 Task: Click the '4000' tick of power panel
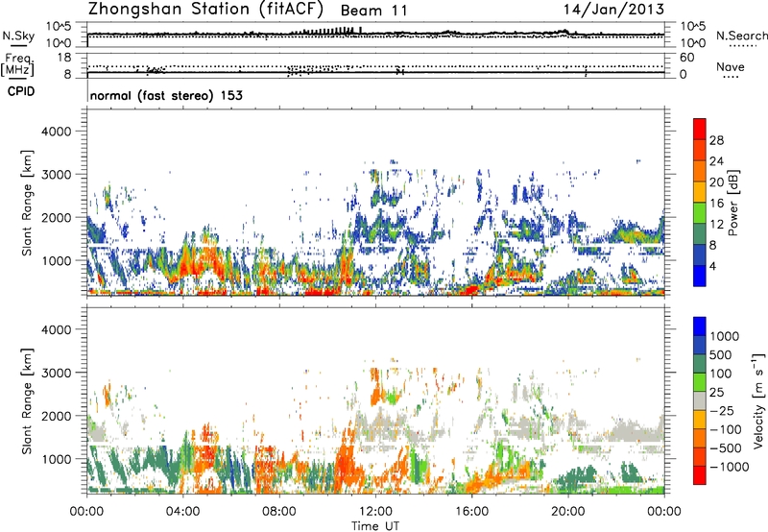58,132
